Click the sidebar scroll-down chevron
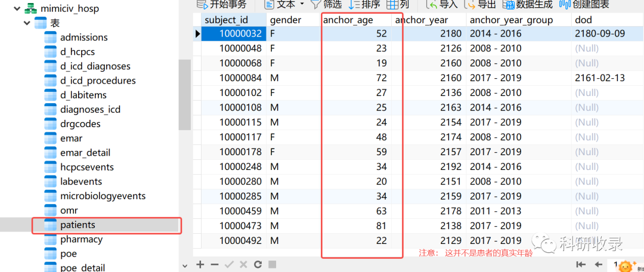Image resolution: width=644 pixels, height=272 pixels. pos(185,265)
